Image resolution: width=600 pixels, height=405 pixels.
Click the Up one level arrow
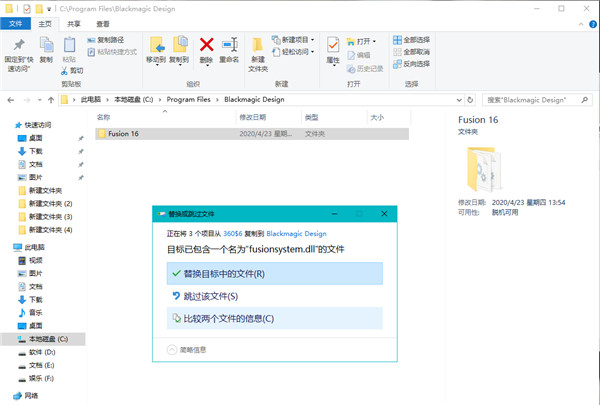[51, 100]
